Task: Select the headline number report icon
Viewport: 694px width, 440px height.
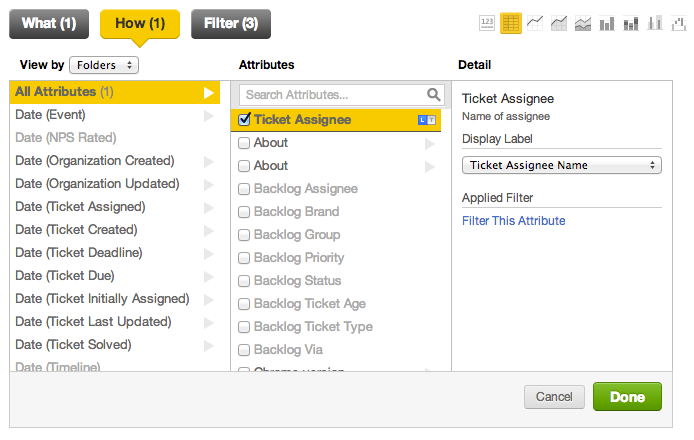Action: tap(488, 22)
